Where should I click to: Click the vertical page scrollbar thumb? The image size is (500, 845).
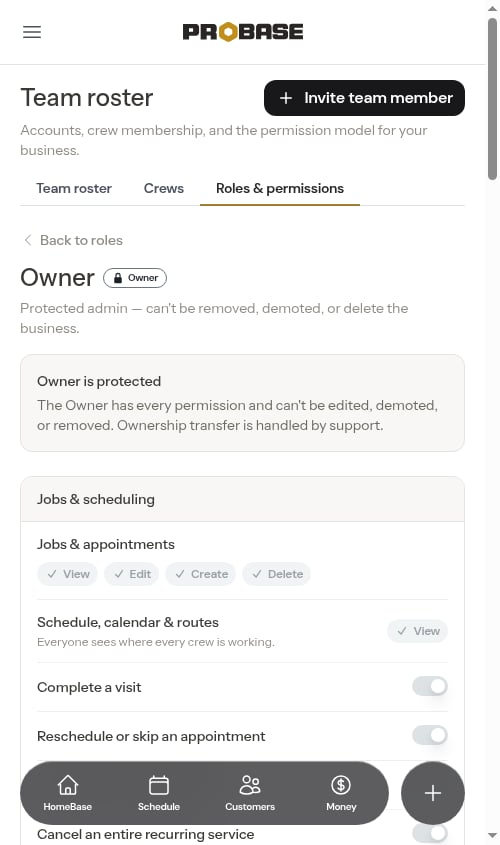(492, 99)
